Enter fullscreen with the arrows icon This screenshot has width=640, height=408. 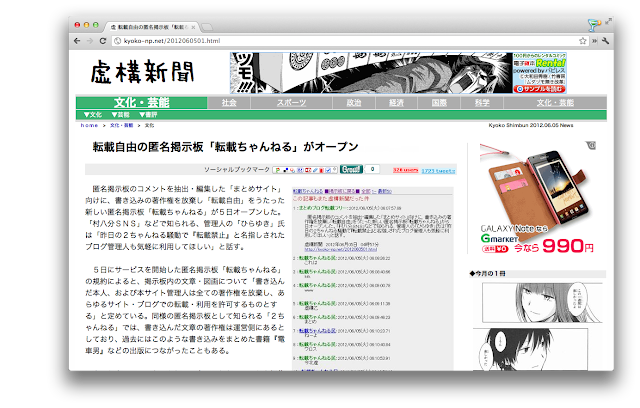608,21
